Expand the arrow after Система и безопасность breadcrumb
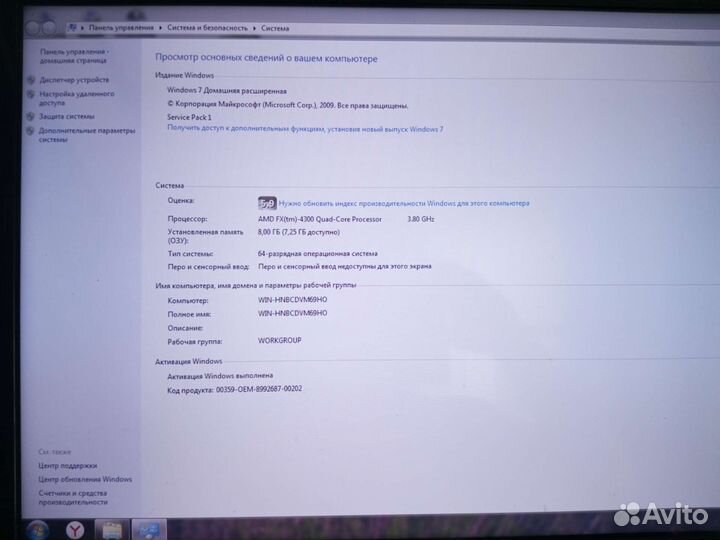 pos(254,28)
